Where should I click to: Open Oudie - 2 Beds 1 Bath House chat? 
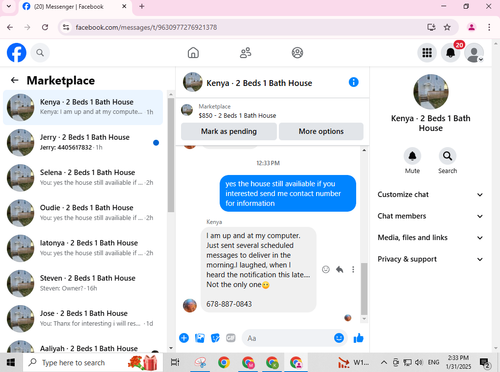[x=83, y=213]
